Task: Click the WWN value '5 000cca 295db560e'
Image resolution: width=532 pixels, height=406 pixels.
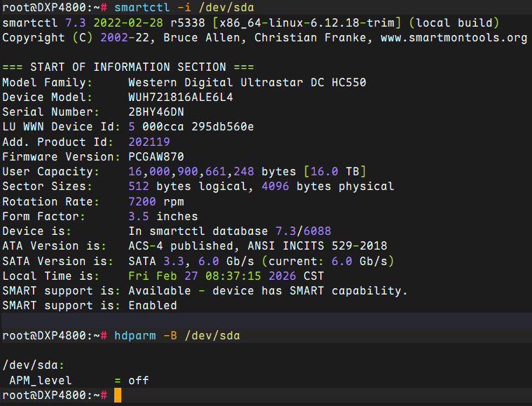Action: click(x=191, y=127)
